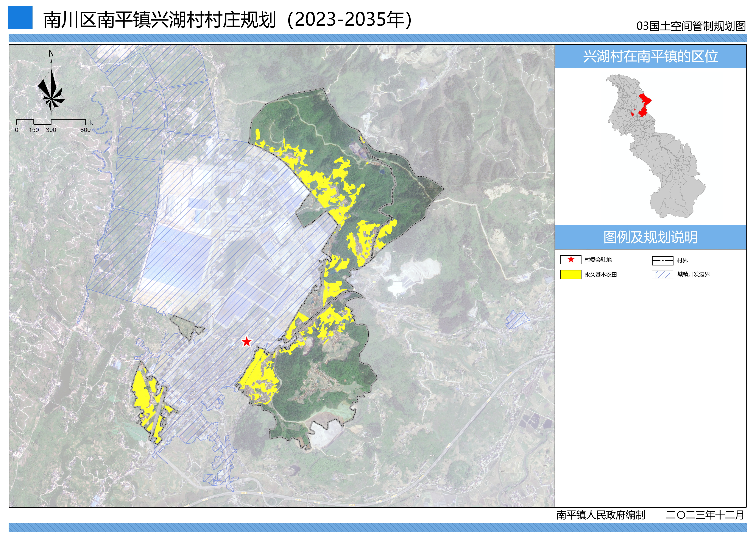
Task: Click the sheet label 03国土空间管制规划图
Action: (691, 26)
